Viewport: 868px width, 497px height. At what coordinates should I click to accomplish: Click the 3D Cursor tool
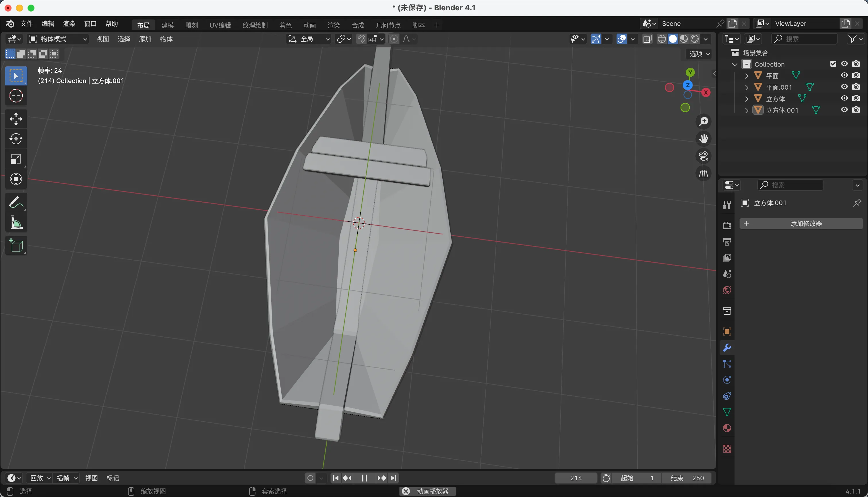(16, 96)
